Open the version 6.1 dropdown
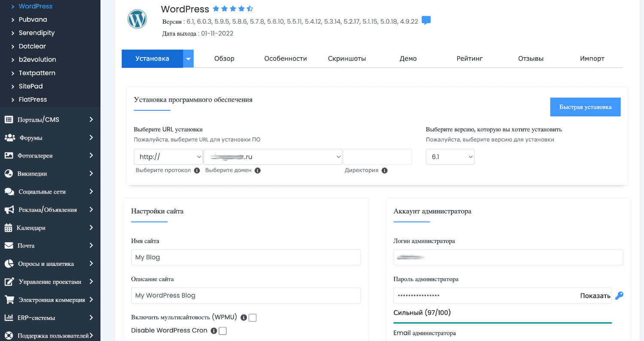This screenshot has width=644, height=341. tap(450, 157)
